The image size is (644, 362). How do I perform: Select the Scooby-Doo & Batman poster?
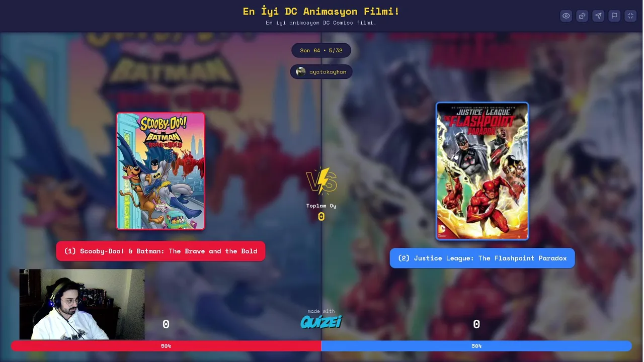click(x=160, y=171)
